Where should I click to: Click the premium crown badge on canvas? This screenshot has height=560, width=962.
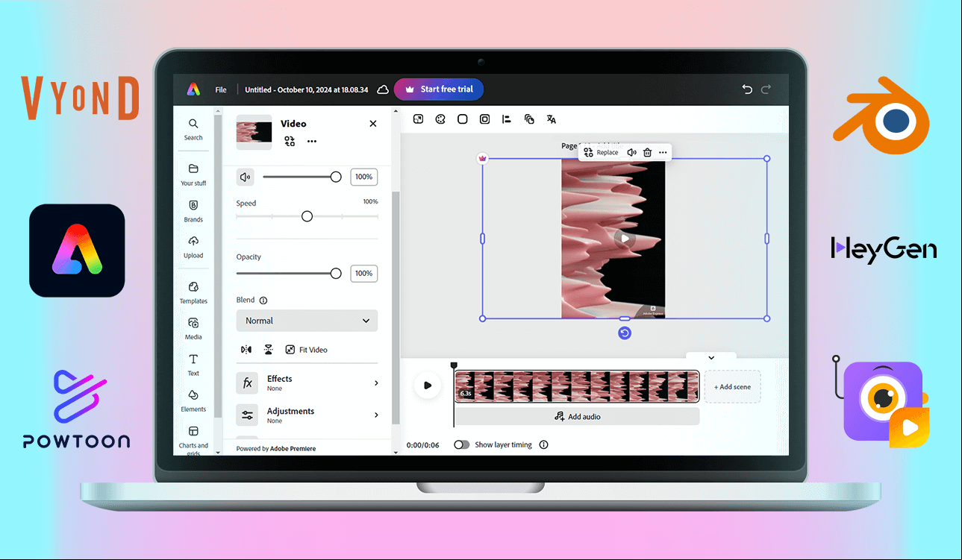pos(482,159)
